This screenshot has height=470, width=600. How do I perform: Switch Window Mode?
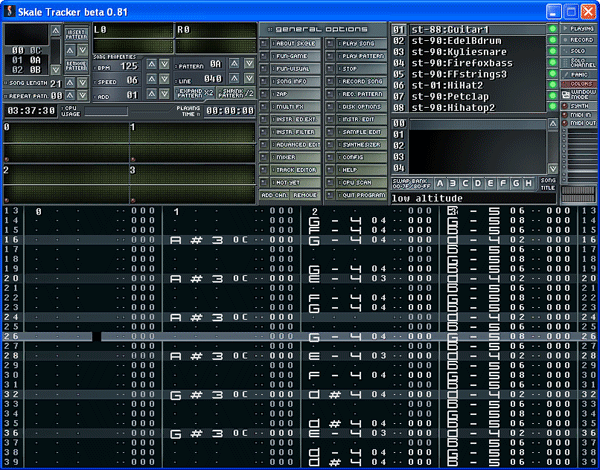578,94
